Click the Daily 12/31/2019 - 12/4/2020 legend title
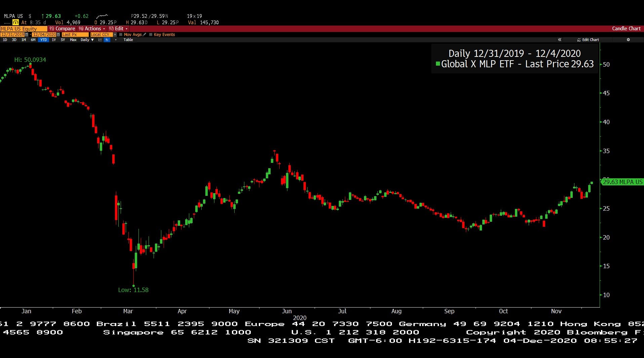Viewport: 644px width, 358px height. [x=515, y=53]
